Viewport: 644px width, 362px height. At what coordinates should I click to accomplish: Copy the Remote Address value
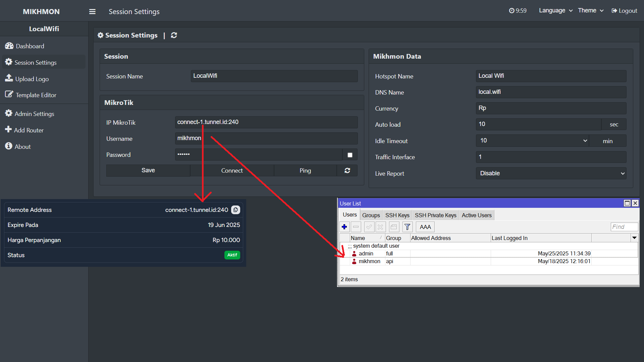236,210
